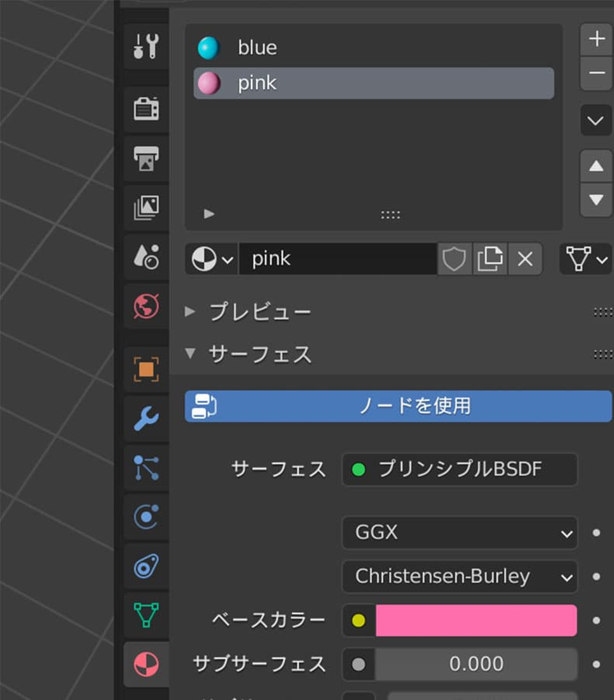Screen dimensions: 614x700
Task: Click the サブサーフェス 0.000 value slider
Action: point(476,664)
